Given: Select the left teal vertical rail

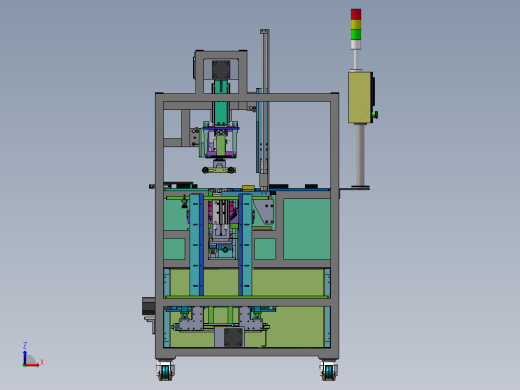Looking at the screenshot, I should (196, 245).
